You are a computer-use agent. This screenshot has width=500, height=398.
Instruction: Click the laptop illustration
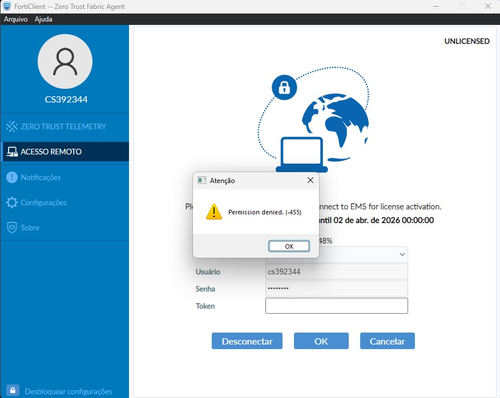point(302,154)
